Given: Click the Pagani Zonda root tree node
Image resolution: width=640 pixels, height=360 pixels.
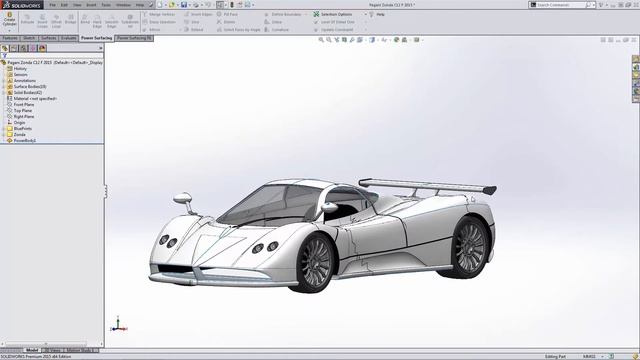Looking at the screenshot, I should [52, 63].
